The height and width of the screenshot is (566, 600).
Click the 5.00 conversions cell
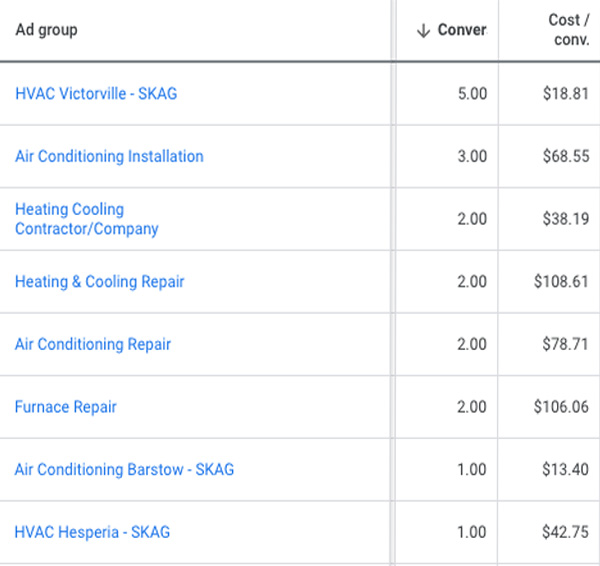(471, 94)
